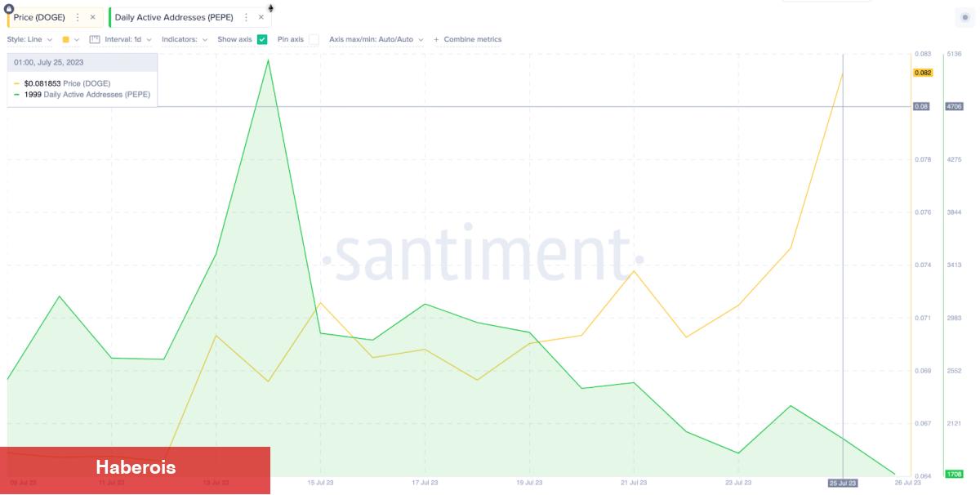Click the 0.074 price axis tick
The width and height of the screenshot is (980, 495).
(923, 265)
